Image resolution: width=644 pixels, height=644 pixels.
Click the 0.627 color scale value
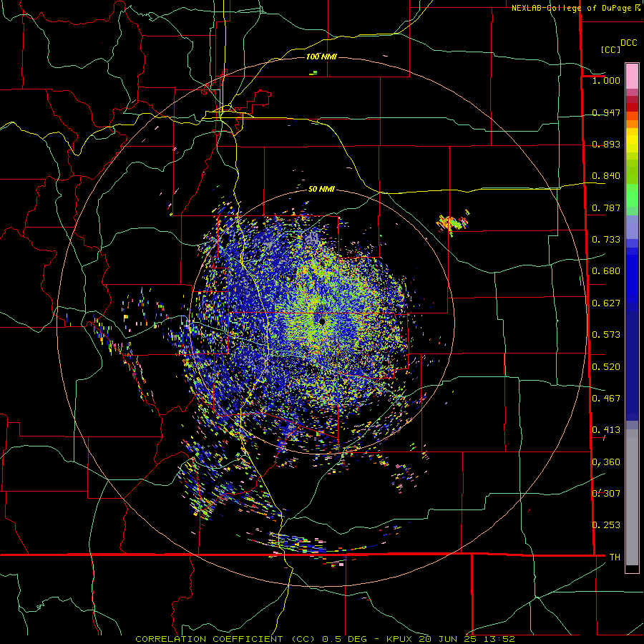(x=606, y=303)
